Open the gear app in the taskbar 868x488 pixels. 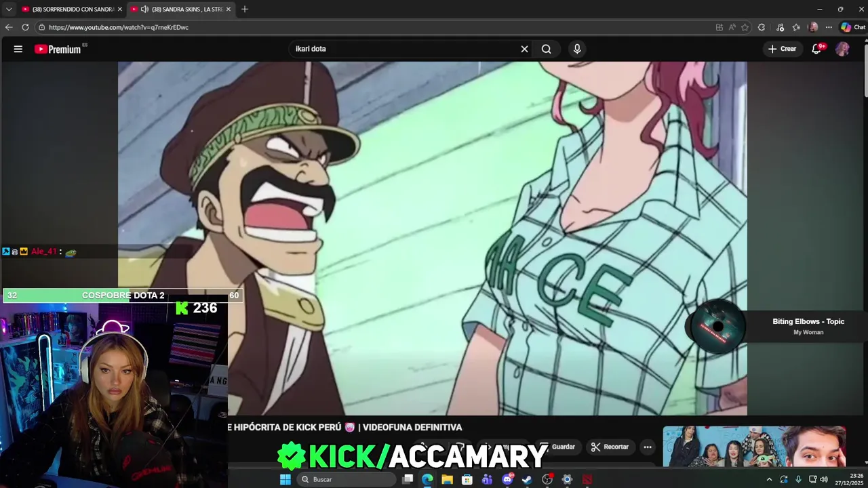(x=567, y=479)
